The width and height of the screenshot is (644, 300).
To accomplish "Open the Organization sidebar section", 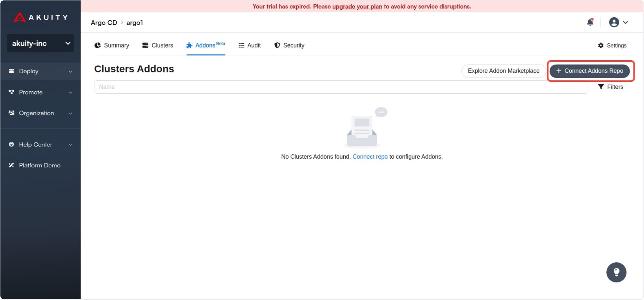I will [x=40, y=113].
